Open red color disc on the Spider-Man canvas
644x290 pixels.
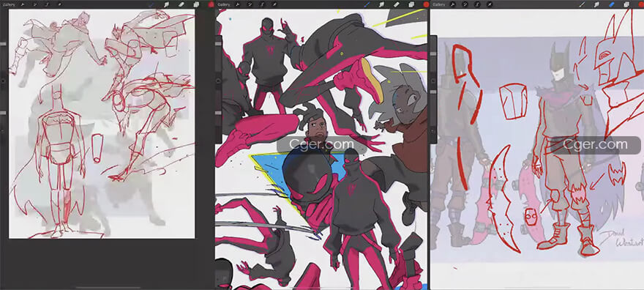pyautogui.click(x=426, y=4)
